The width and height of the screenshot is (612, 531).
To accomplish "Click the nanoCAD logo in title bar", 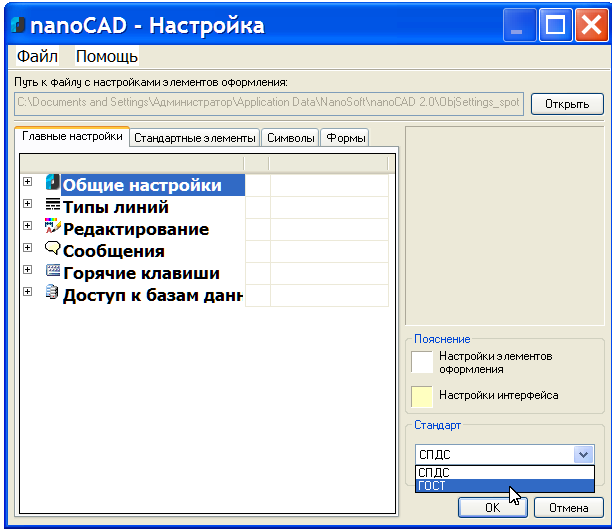I will click(x=18, y=25).
